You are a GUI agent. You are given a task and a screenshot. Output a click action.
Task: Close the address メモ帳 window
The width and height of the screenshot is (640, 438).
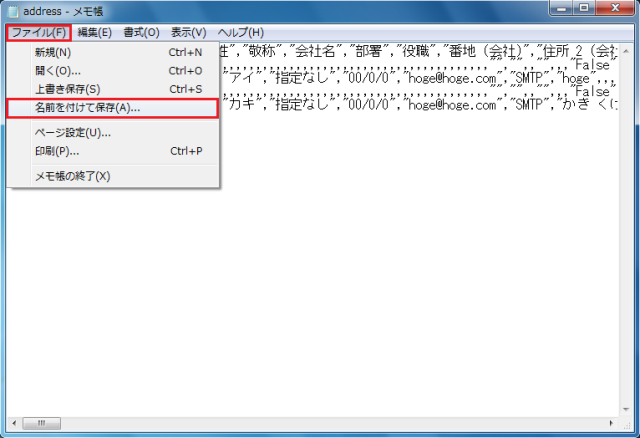coord(615,8)
